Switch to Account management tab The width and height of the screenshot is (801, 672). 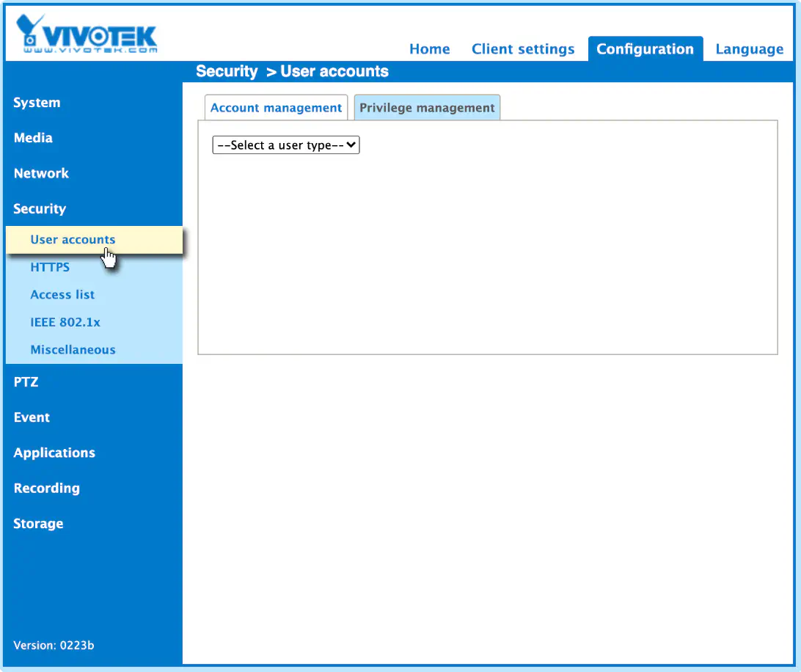click(x=276, y=108)
